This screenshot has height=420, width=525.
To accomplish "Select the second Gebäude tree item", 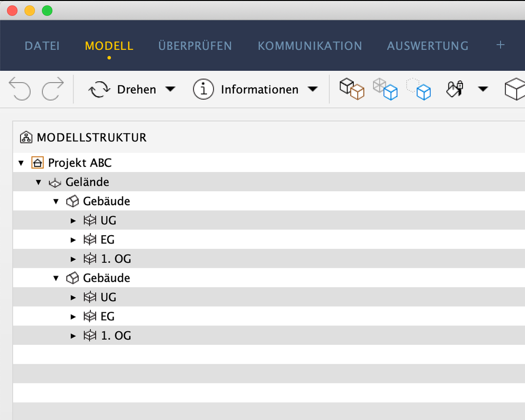I will coord(106,278).
